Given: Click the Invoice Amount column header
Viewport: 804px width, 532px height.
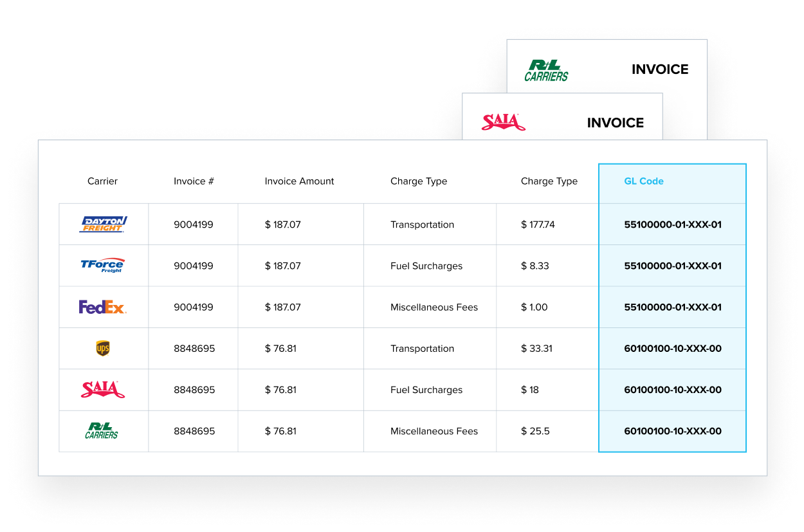Looking at the screenshot, I should (x=299, y=181).
